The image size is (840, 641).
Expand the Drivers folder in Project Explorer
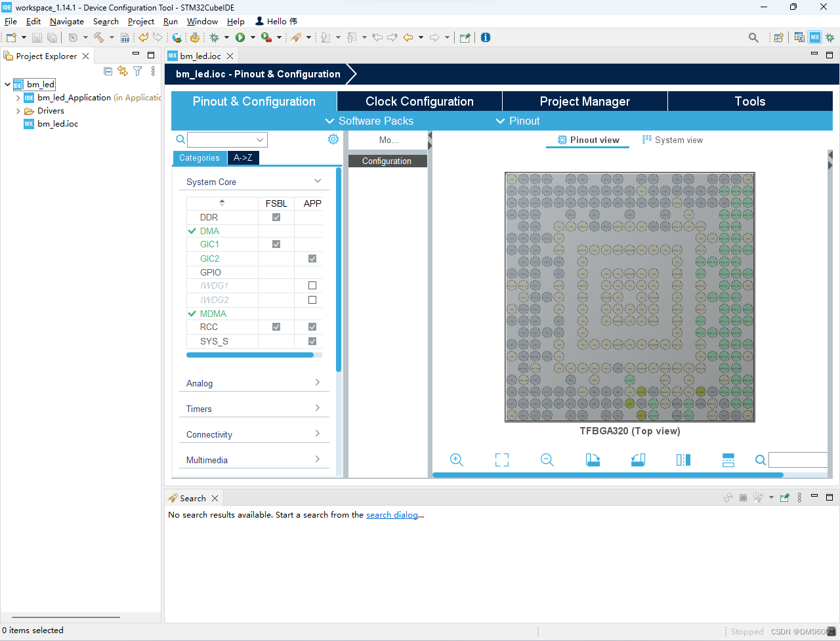[x=18, y=111]
